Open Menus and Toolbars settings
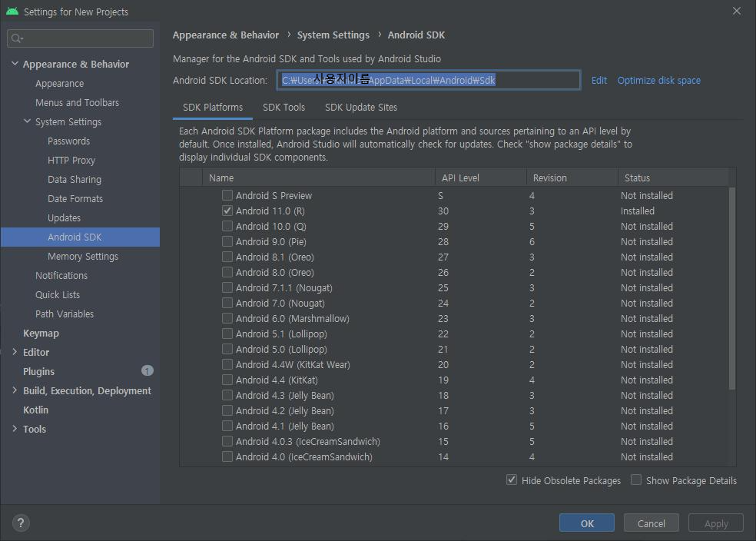Viewport: 756px width, 541px height. [x=77, y=103]
